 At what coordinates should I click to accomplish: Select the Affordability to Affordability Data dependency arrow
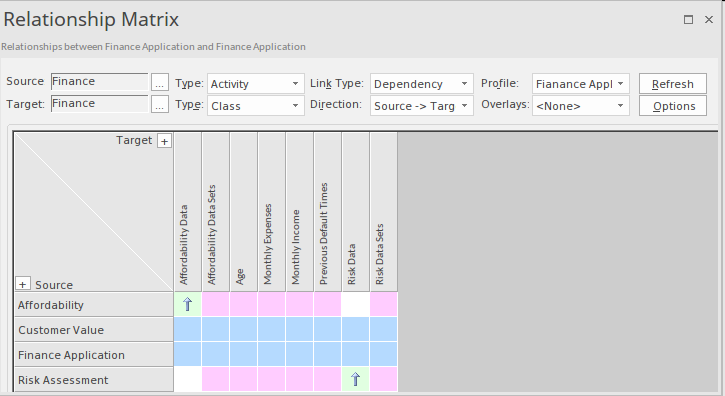pos(188,304)
